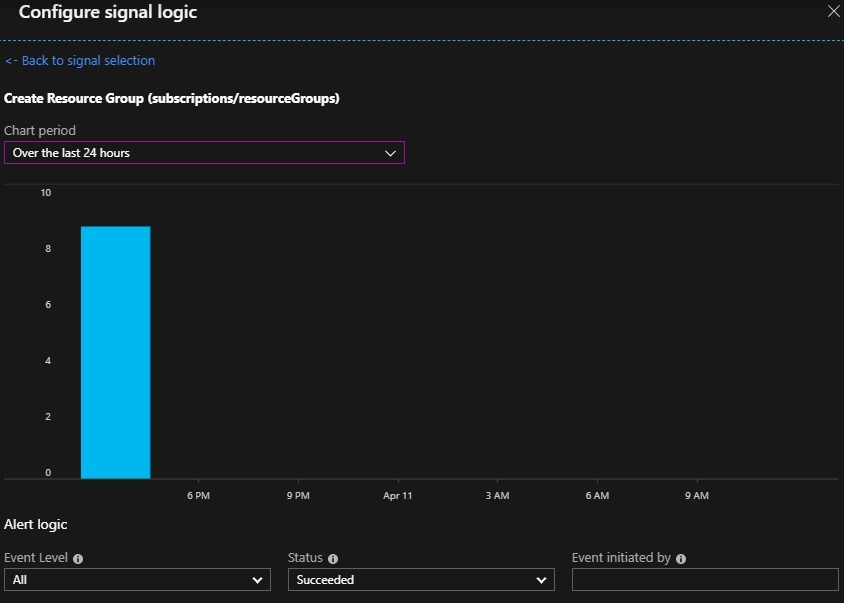This screenshot has height=603, width=844.
Task: Open the Chart period dropdown
Action: [x=204, y=153]
